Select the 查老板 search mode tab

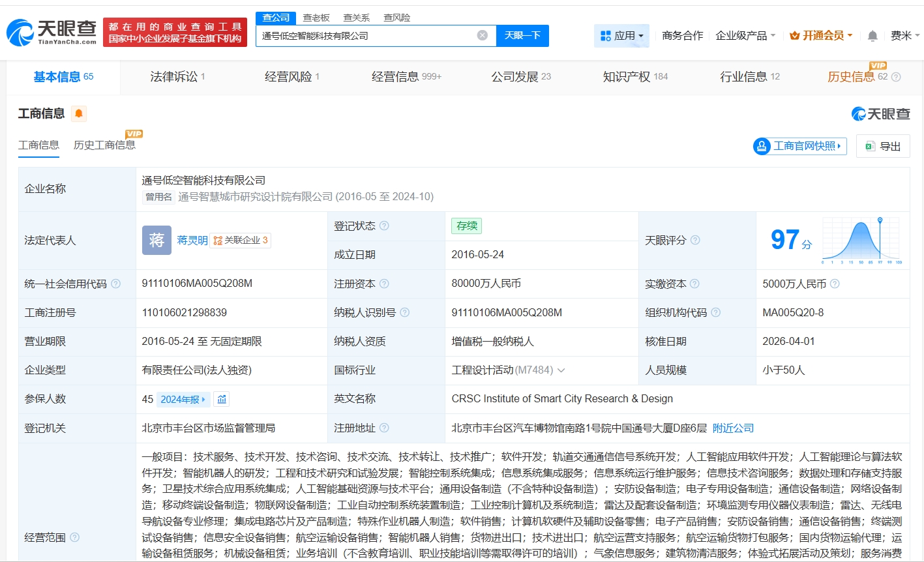coord(316,18)
